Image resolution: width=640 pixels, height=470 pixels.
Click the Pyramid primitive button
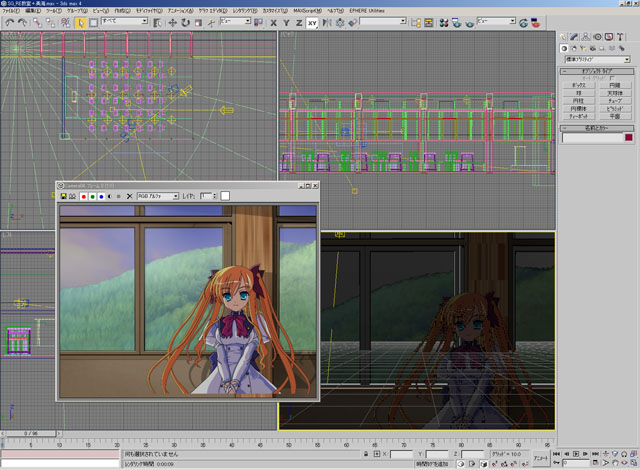[615, 109]
